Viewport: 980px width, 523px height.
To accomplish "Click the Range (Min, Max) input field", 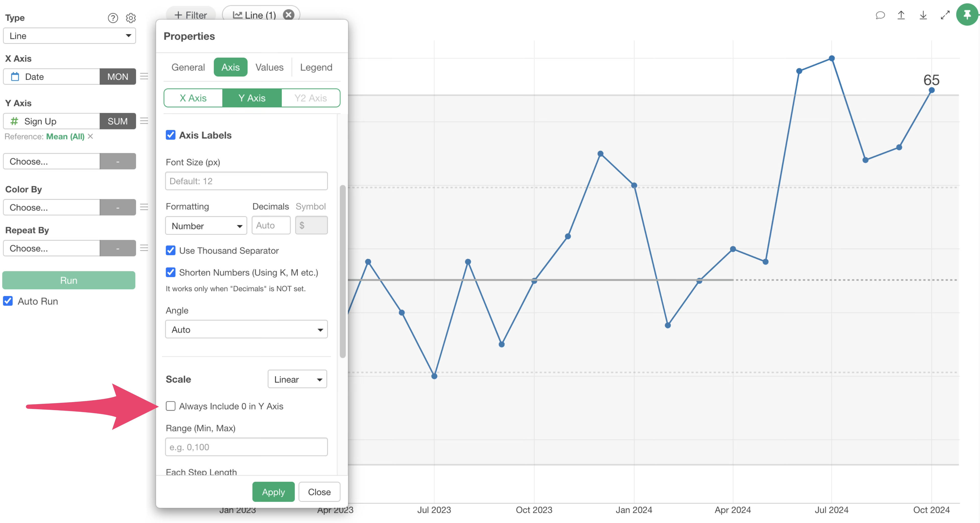I will click(x=246, y=447).
